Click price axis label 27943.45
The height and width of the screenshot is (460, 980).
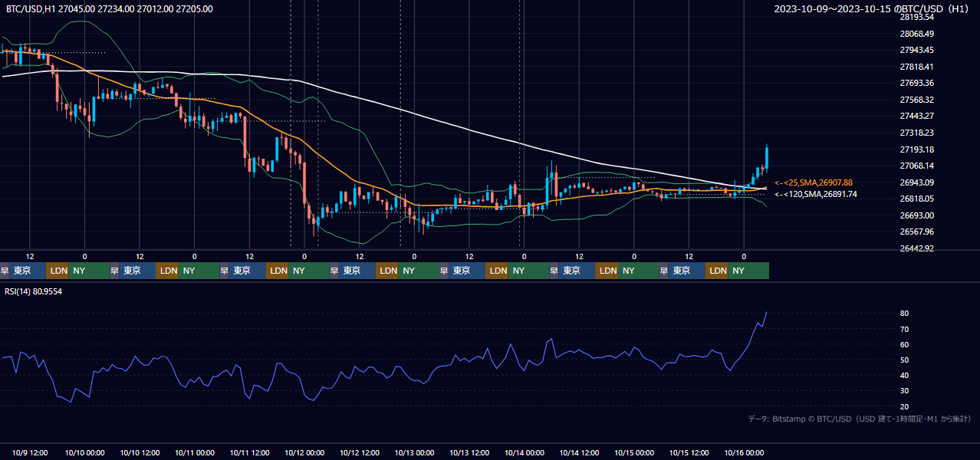(x=916, y=50)
